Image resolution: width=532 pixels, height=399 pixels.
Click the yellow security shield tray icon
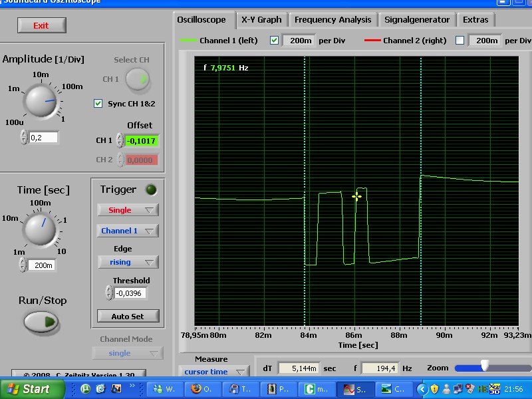click(435, 389)
